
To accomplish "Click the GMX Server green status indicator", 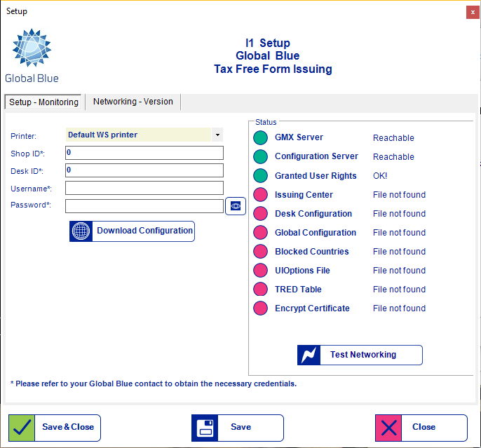I will [261, 138].
